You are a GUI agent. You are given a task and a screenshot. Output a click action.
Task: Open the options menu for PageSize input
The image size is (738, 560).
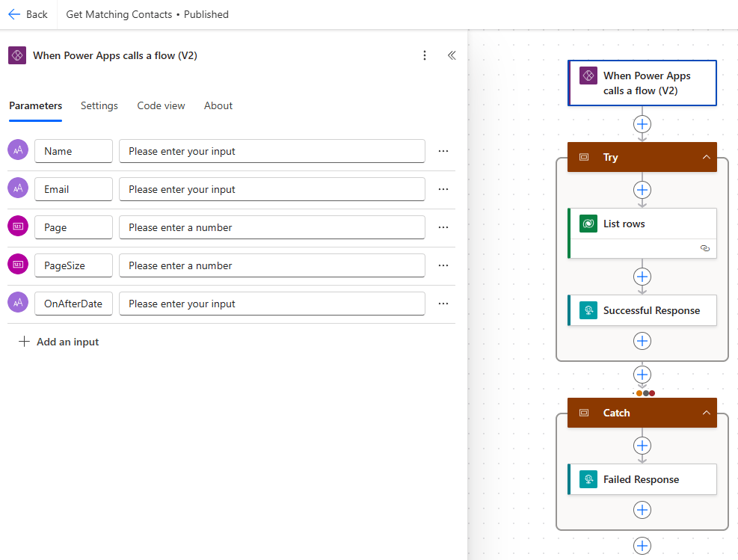[x=443, y=265]
